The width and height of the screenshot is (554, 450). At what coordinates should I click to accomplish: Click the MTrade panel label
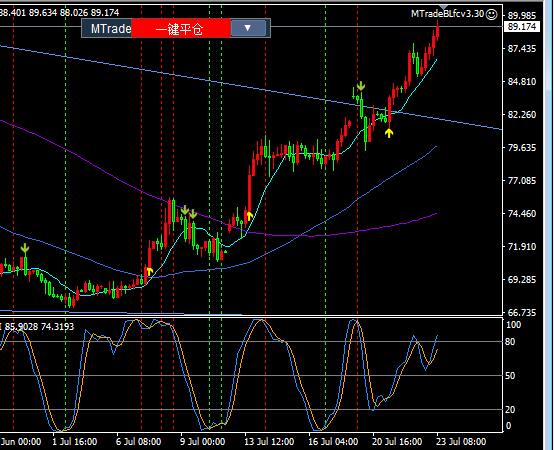111,29
